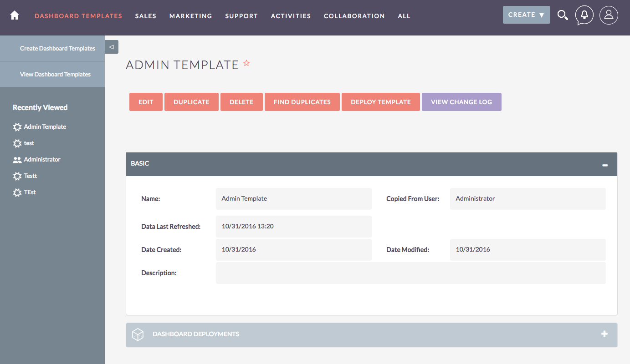Open the notifications bell icon
This screenshot has width=630, height=364.
584,15
